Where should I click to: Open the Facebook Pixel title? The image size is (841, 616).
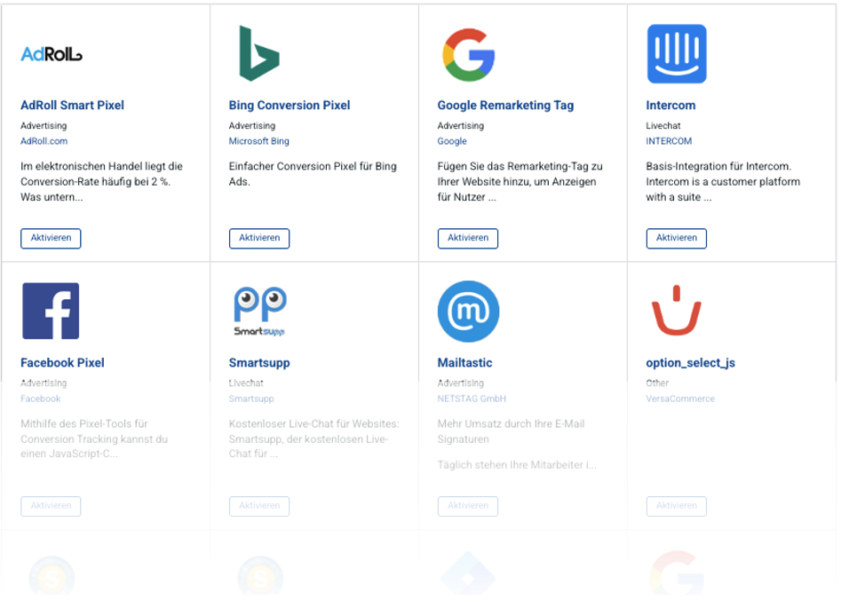[x=63, y=362]
